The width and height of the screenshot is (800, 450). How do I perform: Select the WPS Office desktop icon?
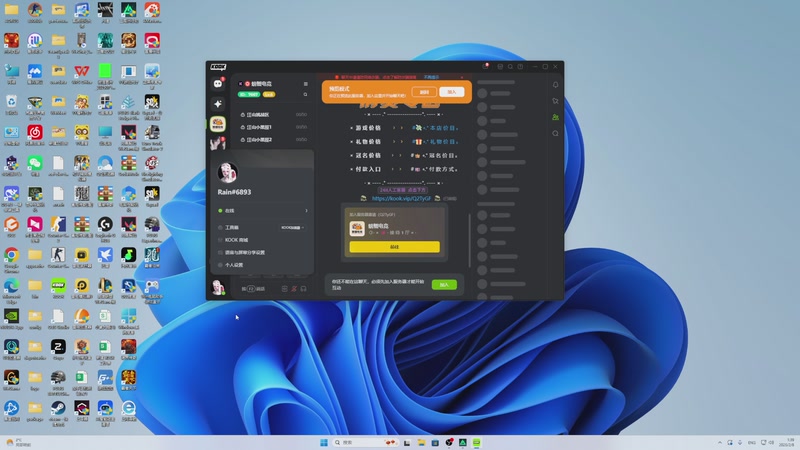click(x=82, y=74)
